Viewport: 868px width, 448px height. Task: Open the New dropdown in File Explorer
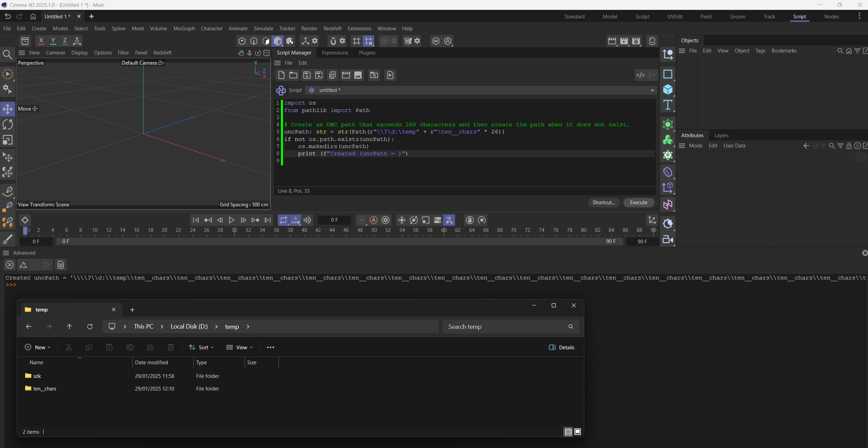pos(38,347)
